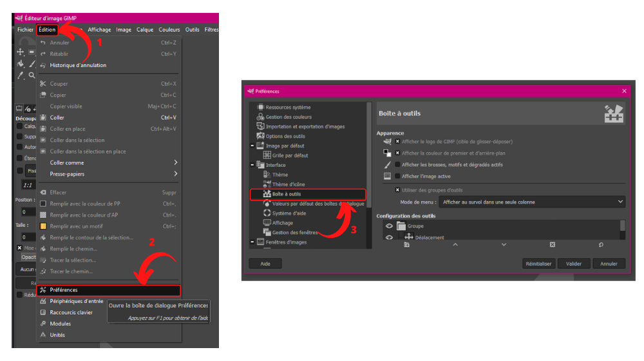Viewport: 644px width, 361px height.
Task: Uncheck Afficher le logo de GIMP
Action: point(397,141)
